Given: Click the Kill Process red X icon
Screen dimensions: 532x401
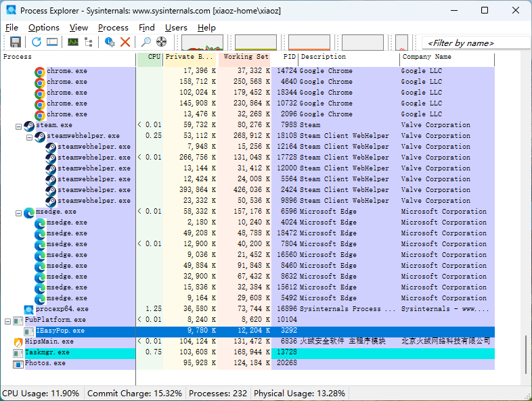Looking at the screenshot, I should coord(125,42).
